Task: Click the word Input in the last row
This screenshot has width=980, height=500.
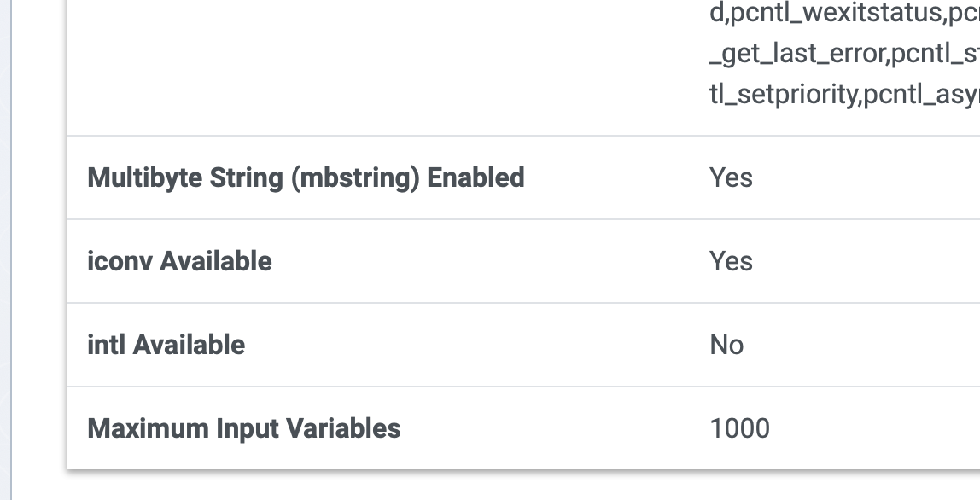Action: [248, 428]
